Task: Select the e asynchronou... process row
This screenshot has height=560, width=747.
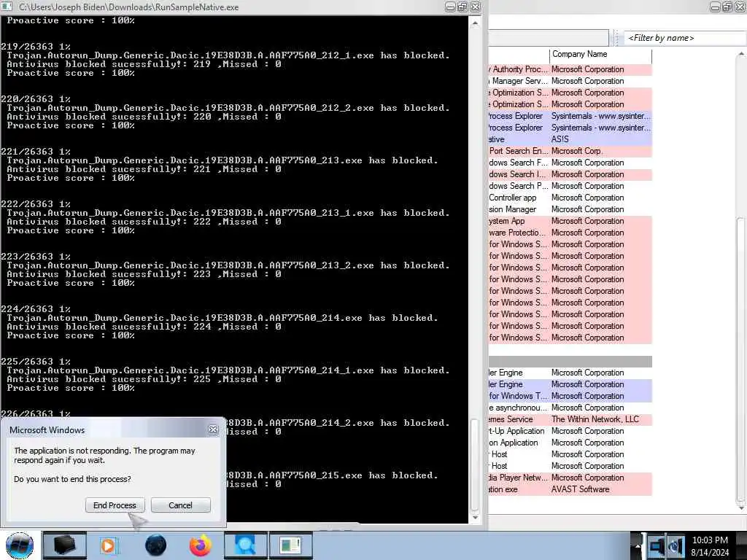Action: point(570,408)
